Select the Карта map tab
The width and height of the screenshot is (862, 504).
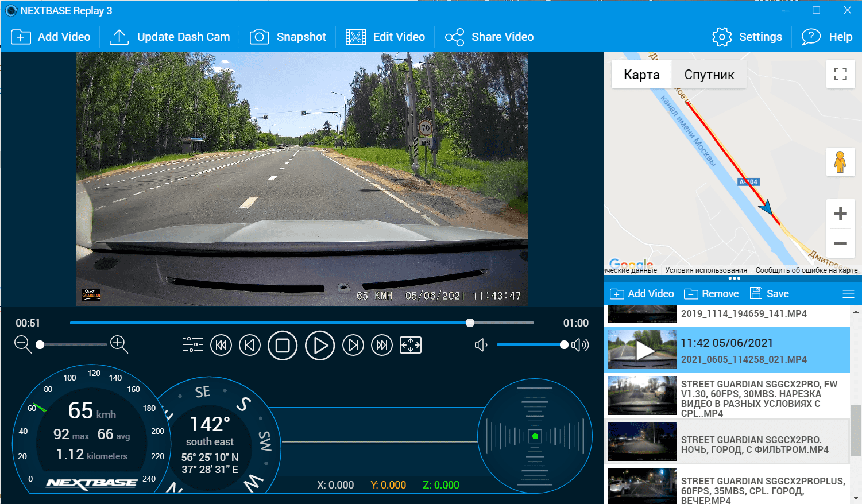point(641,75)
